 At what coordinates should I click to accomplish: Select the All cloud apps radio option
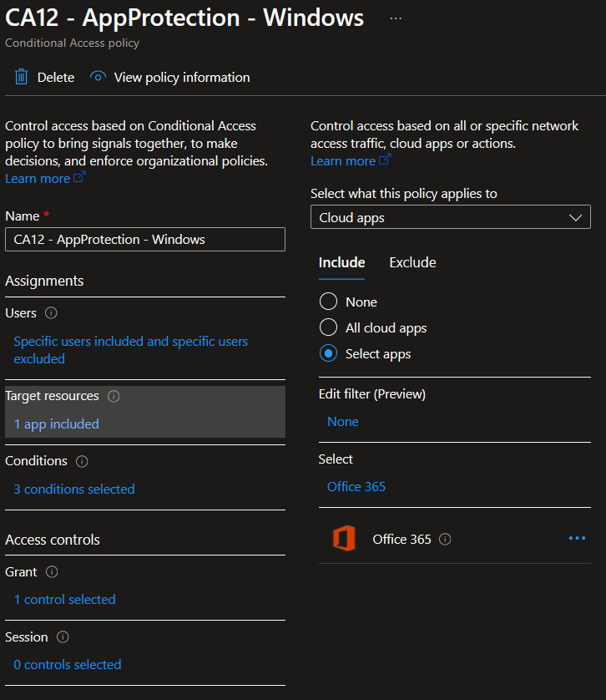pyautogui.click(x=328, y=328)
